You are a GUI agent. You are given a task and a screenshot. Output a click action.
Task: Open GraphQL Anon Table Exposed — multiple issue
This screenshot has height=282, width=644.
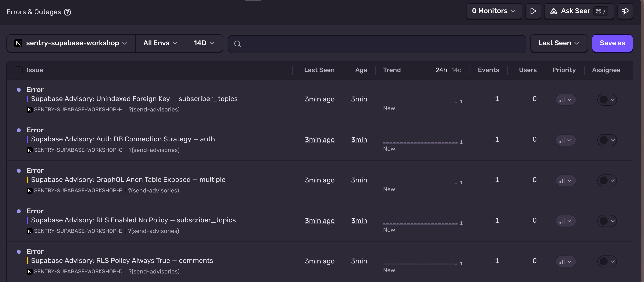pos(128,180)
